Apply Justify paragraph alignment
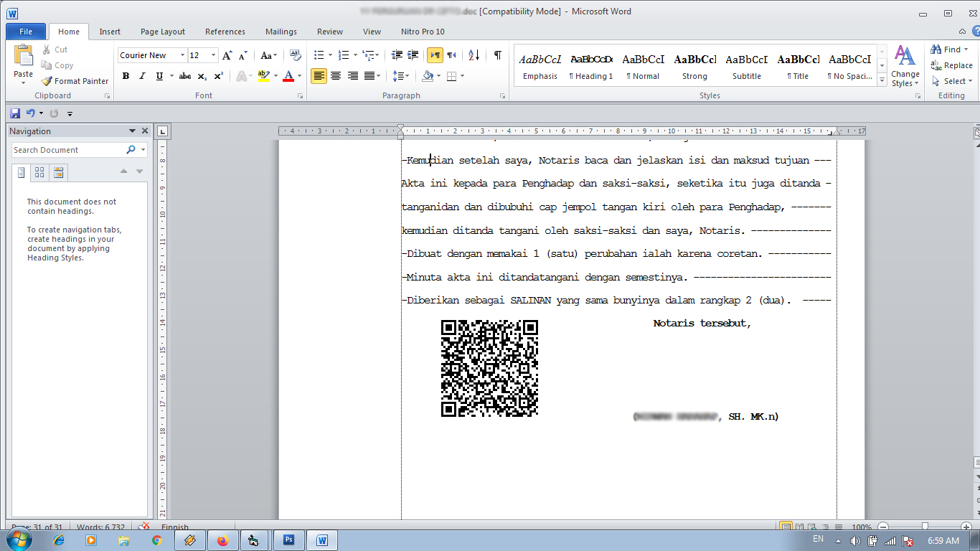The height and width of the screenshot is (551, 980). click(370, 76)
